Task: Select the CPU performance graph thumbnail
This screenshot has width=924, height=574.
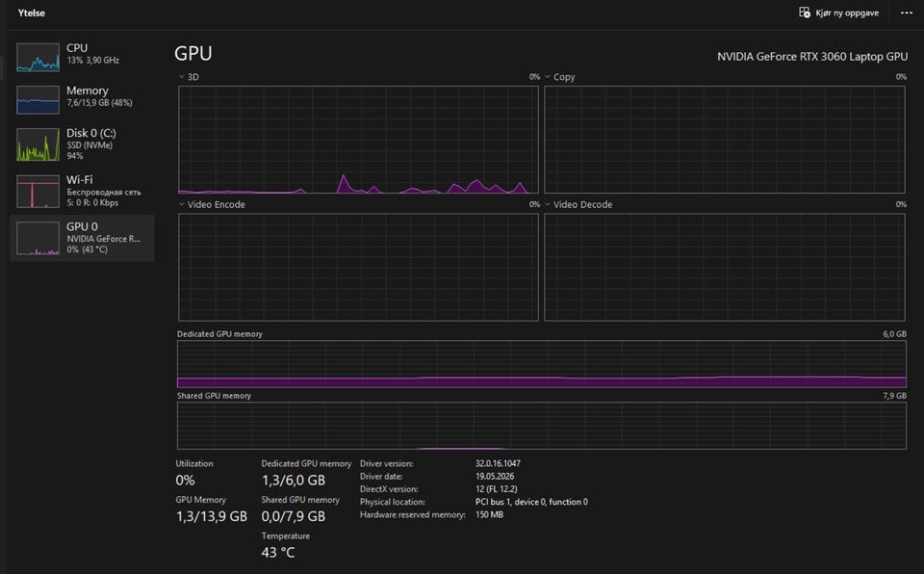Action: point(38,57)
